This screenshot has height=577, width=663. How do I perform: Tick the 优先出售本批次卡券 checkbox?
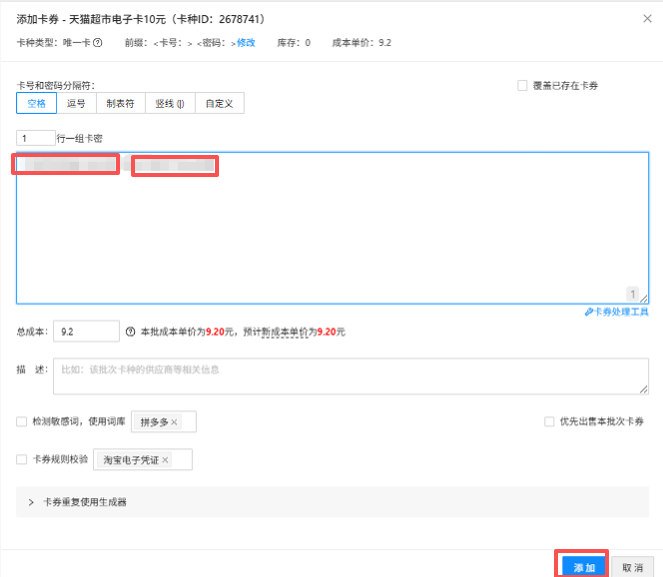[550, 422]
